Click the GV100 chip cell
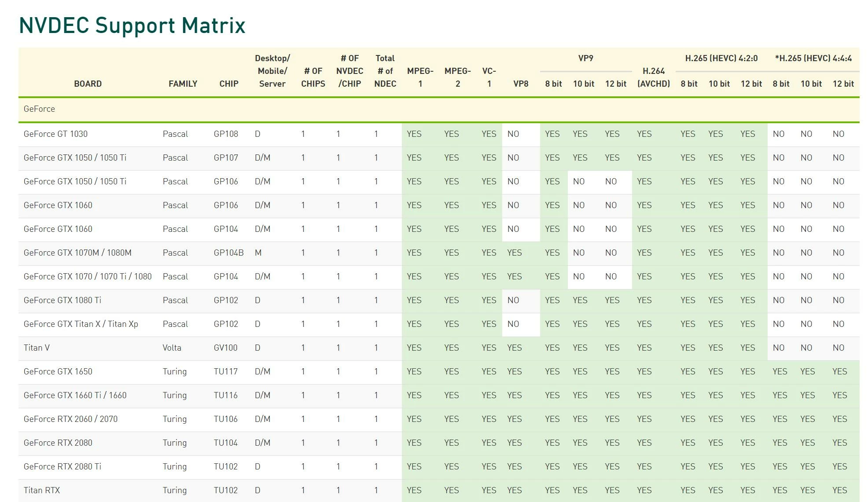 pyautogui.click(x=225, y=348)
